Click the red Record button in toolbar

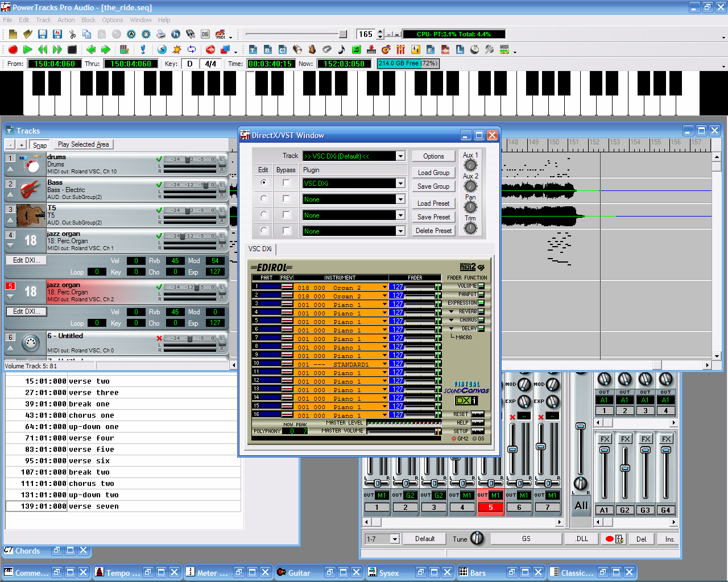[13, 49]
